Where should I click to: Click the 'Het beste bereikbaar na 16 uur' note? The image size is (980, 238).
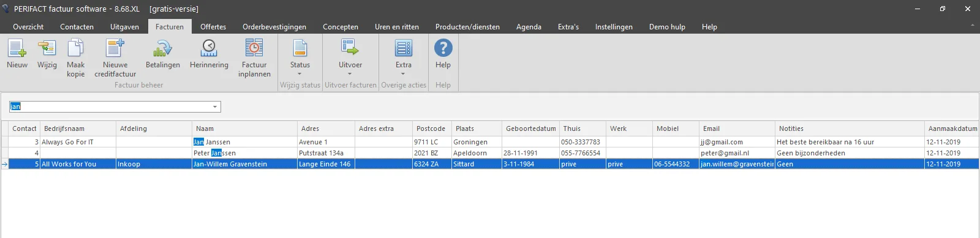tap(850, 142)
